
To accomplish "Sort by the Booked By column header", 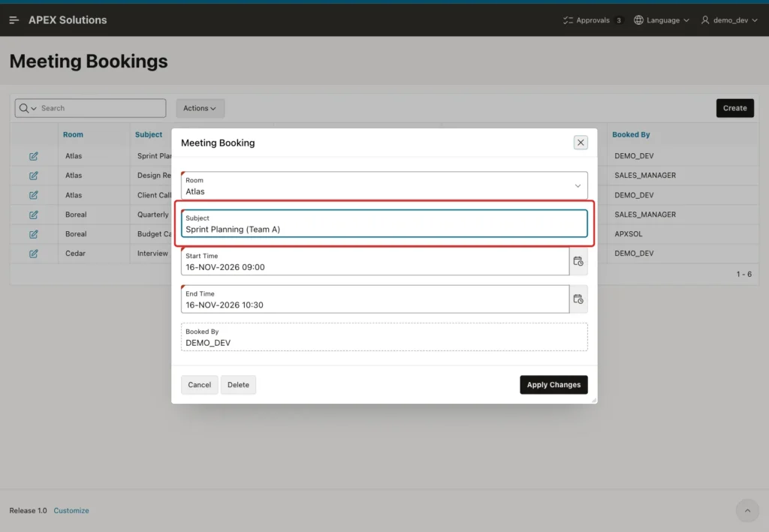I will 631,134.
